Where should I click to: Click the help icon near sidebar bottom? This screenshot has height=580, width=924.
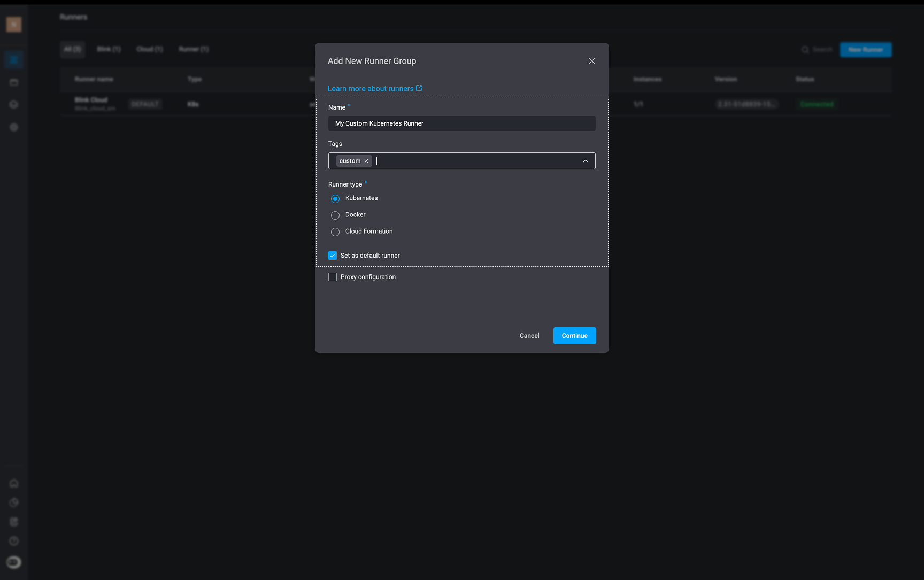[14, 541]
